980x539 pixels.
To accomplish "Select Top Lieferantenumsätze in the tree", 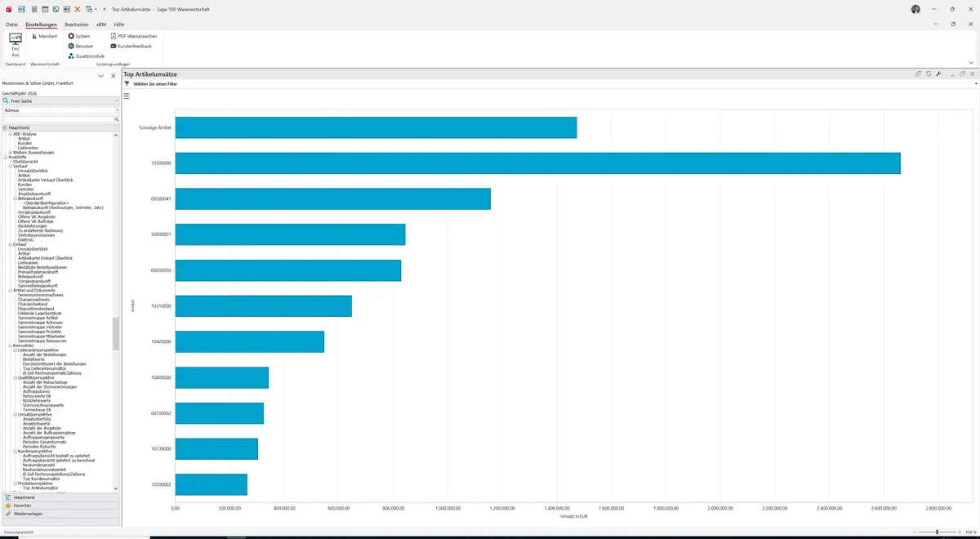I will point(44,368).
